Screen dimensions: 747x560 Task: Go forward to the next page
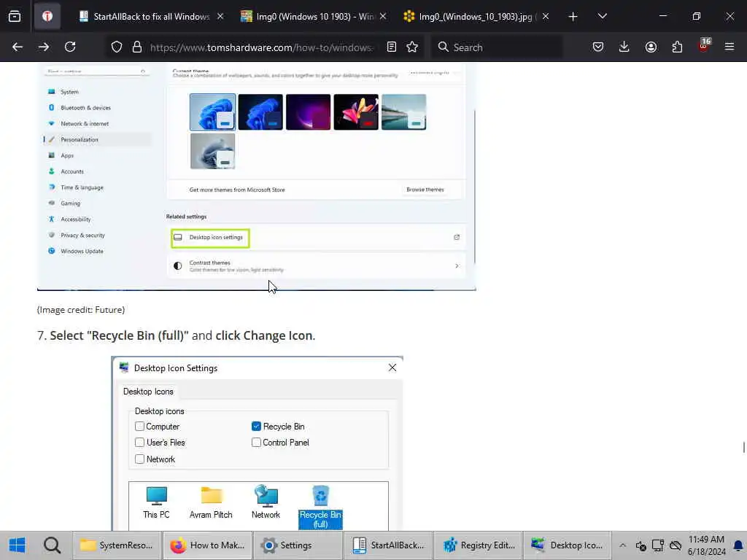(44, 47)
